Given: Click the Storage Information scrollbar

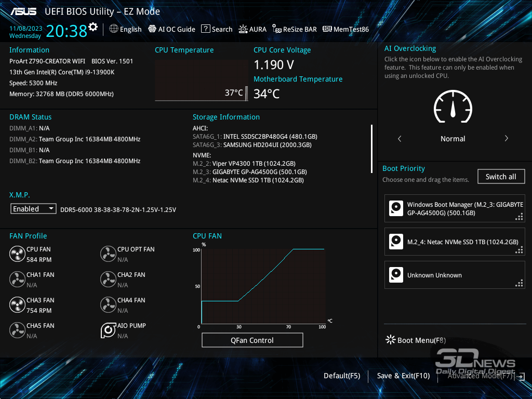Looking at the screenshot, I should (371, 149).
